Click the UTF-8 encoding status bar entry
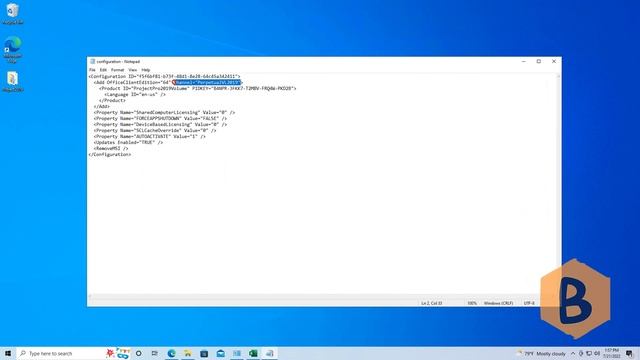 click(x=529, y=303)
